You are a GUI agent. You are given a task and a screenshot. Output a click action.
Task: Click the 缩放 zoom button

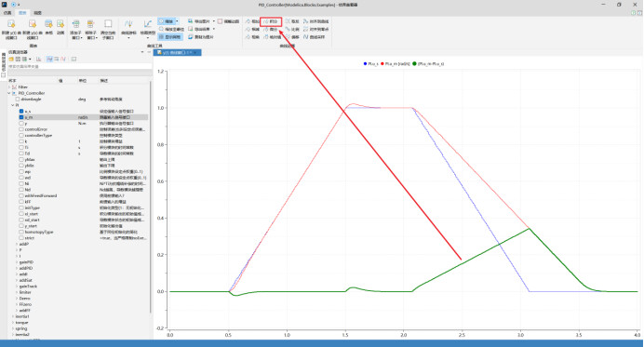(x=167, y=21)
